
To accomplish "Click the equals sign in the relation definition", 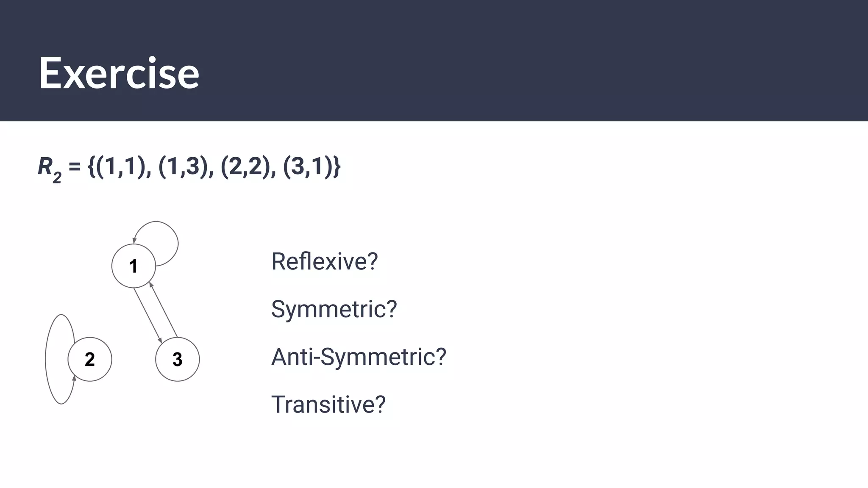I will coord(74,166).
